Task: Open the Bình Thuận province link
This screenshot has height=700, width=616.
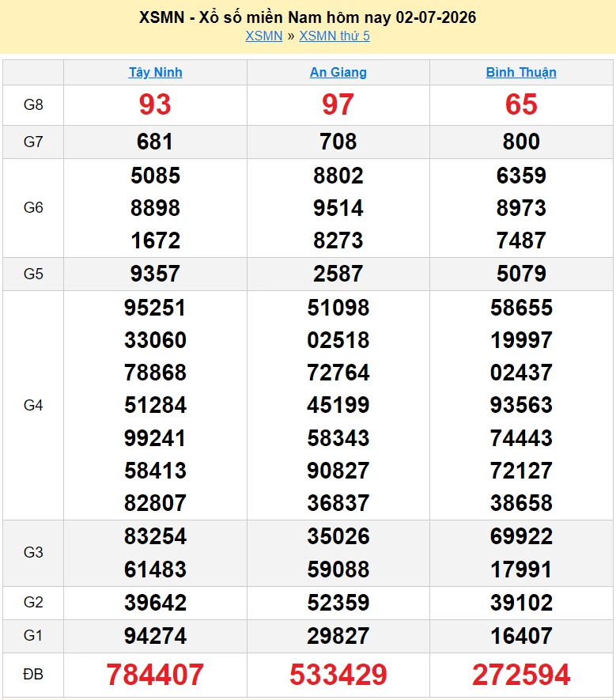Action: point(521,72)
